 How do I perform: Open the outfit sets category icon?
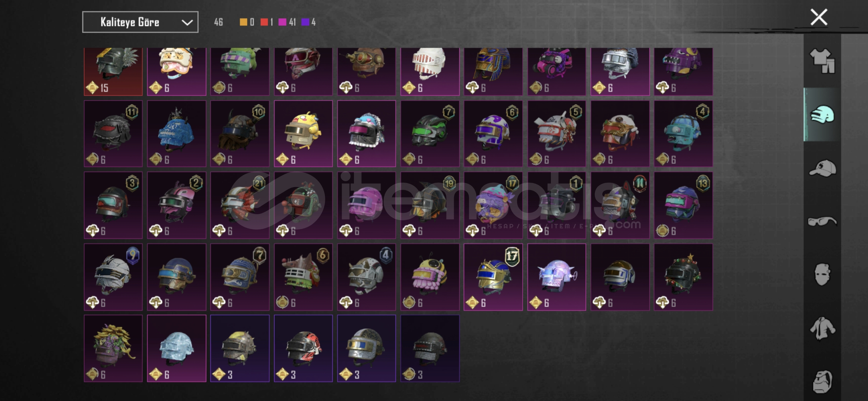(822, 61)
